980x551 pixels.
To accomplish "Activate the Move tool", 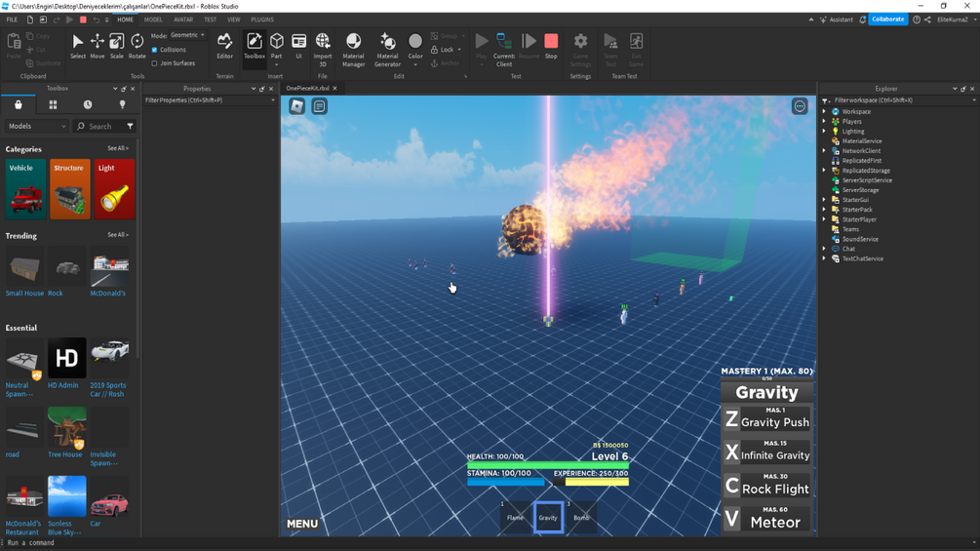I will (97, 46).
